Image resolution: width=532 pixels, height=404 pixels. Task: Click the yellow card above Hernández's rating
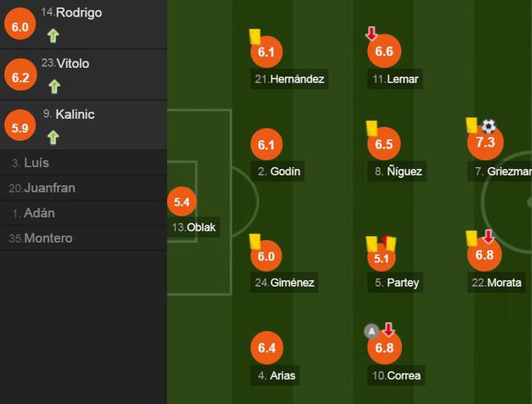[255, 36]
